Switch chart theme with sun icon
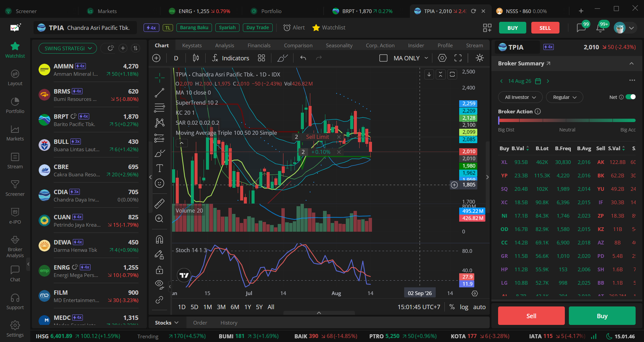 click(479, 58)
